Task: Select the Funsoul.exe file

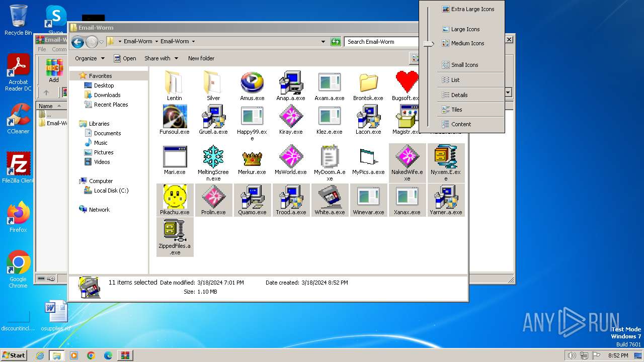Action: coord(175,119)
